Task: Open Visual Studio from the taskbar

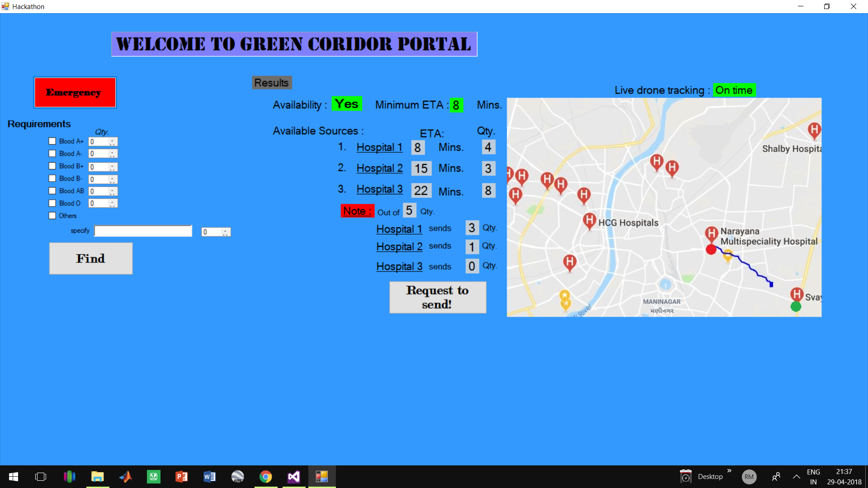Action: click(294, 477)
